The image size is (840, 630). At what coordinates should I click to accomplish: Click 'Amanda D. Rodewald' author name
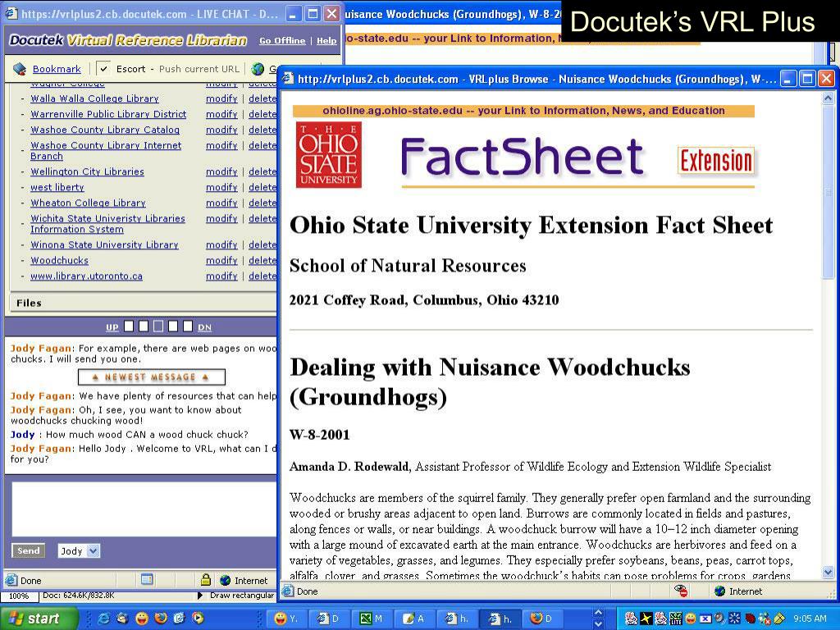(x=349, y=467)
